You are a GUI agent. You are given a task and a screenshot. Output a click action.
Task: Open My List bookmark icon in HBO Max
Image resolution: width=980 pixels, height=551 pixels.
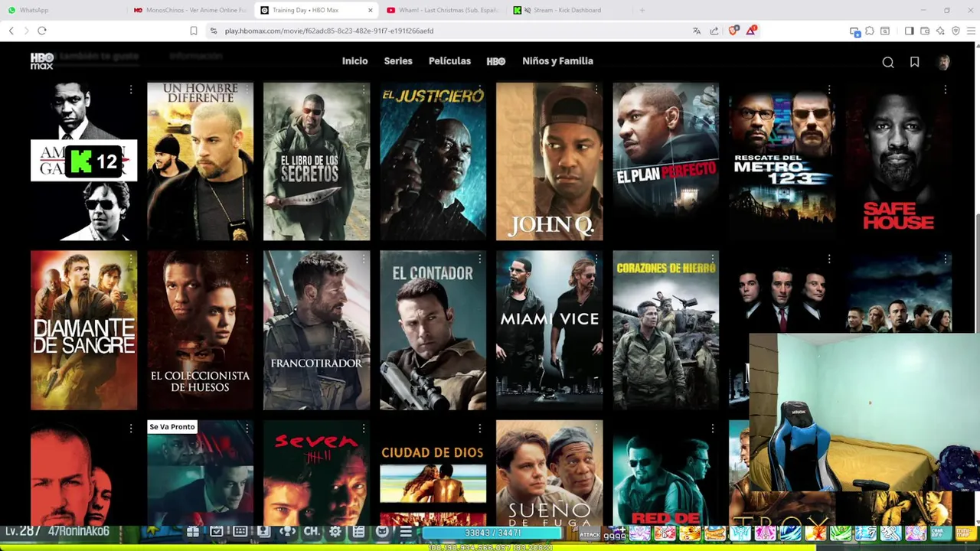point(914,62)
